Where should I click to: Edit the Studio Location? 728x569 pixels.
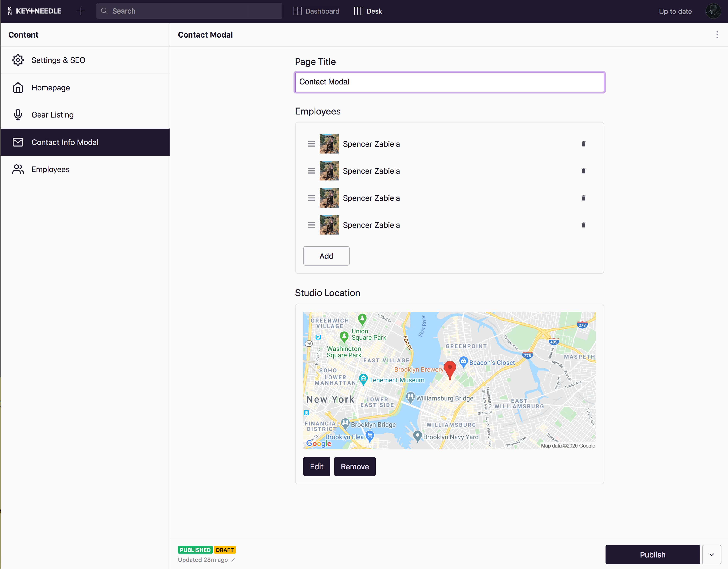[316, 466]
